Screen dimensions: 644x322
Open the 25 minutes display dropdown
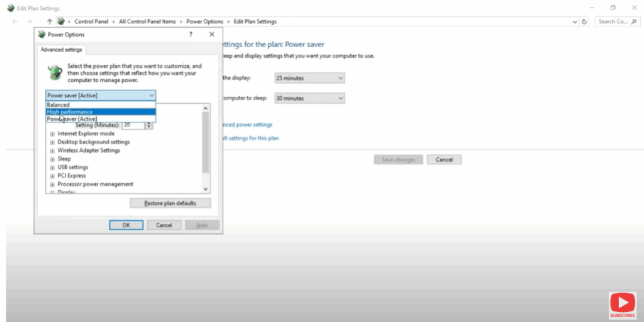pos(310,77)
